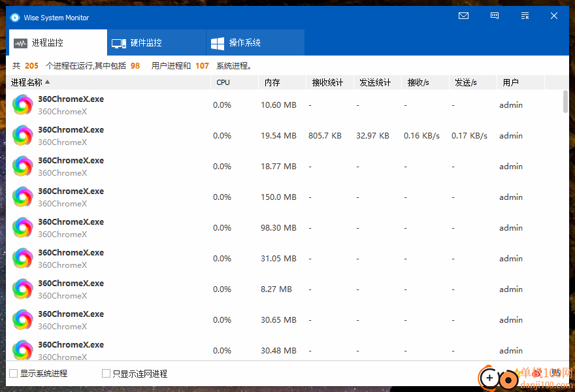Enable 只显示连网进程 checkbox
Screen dimensions: 575x392
[x=106, y=373]
